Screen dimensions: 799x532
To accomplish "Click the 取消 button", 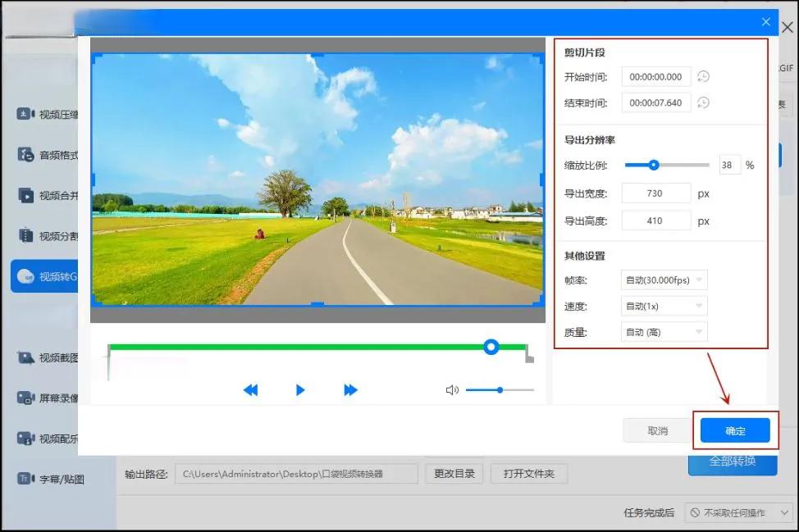I will point(657,430).
